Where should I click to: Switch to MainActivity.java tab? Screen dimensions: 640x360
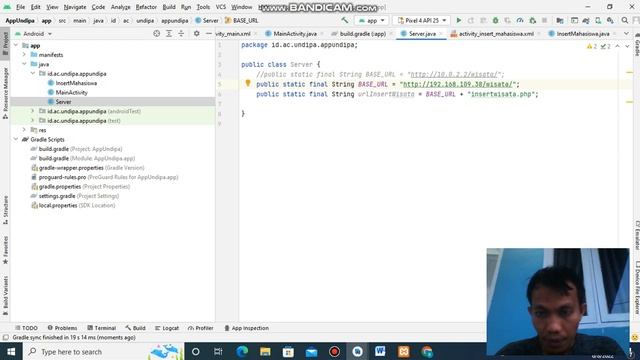tap(295, 34)
